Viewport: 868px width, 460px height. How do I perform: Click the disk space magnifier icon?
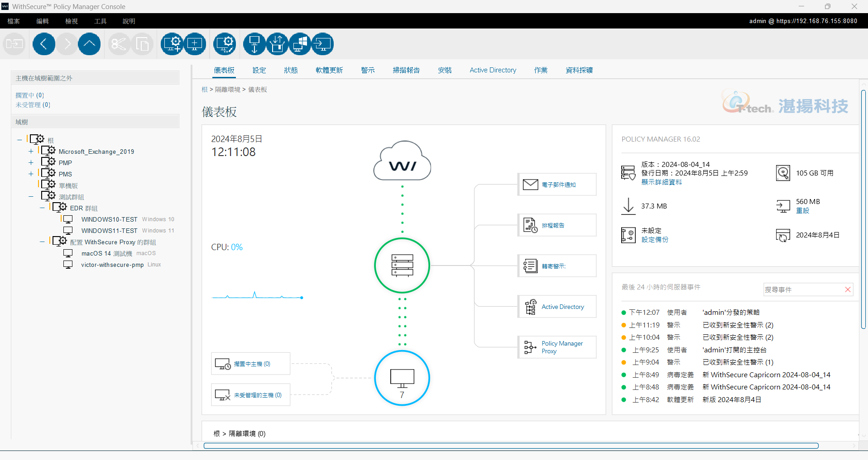tap(783, 173)
